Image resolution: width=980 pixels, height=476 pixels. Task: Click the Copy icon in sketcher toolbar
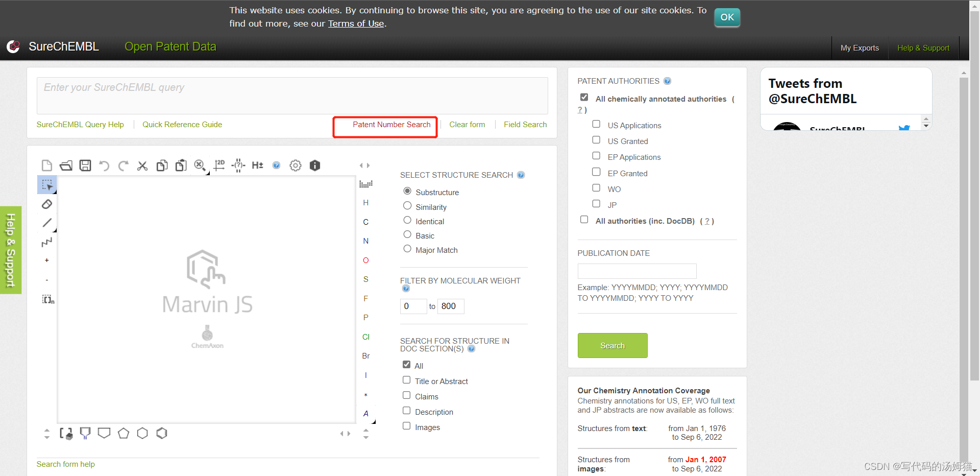tap(162, 165)
